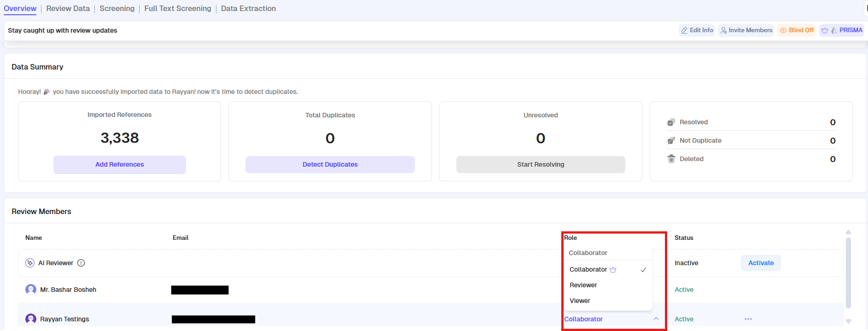The image size is (868, 331).
Task: Open Invite Members
Action: pos(746,30)
